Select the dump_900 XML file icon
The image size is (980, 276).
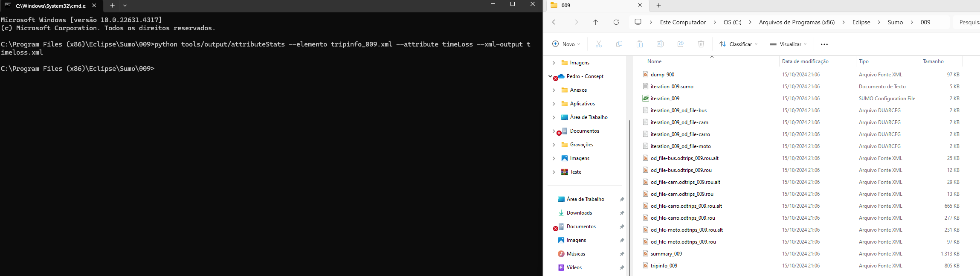tap(646, 74)
